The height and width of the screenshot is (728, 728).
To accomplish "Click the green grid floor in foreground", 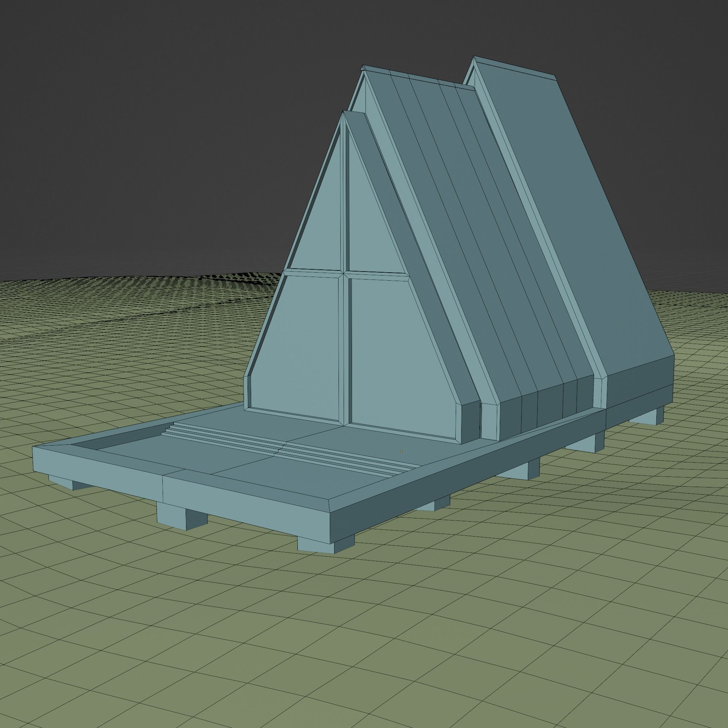I will 339,641.
